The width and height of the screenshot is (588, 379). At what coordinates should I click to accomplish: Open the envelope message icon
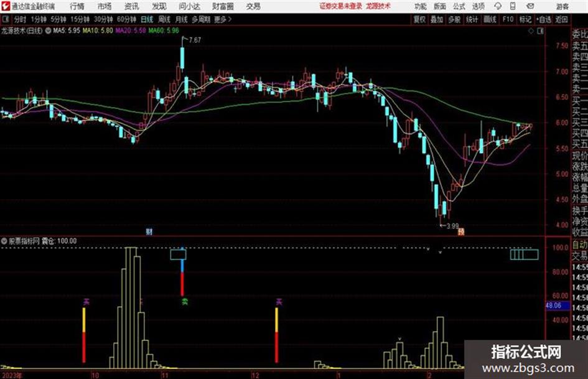point(530,6)
